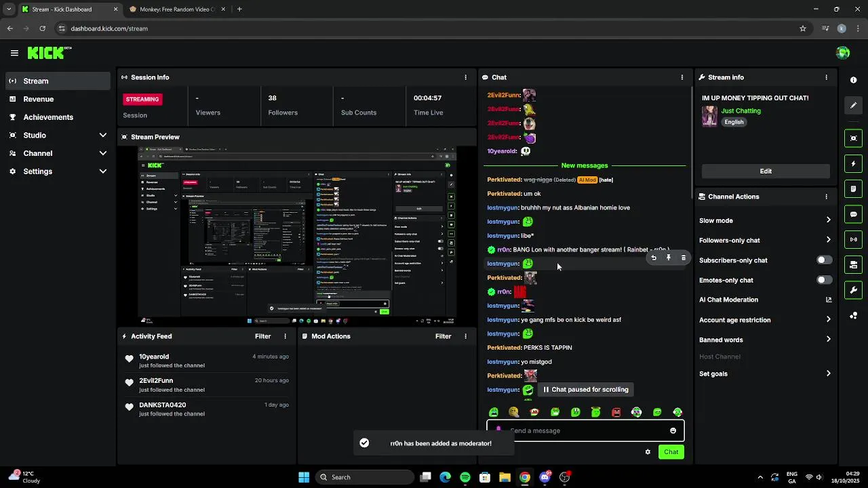Open Activity Feed three-dot menu
This screenshot has height=488, width=868.
[285, 336]
